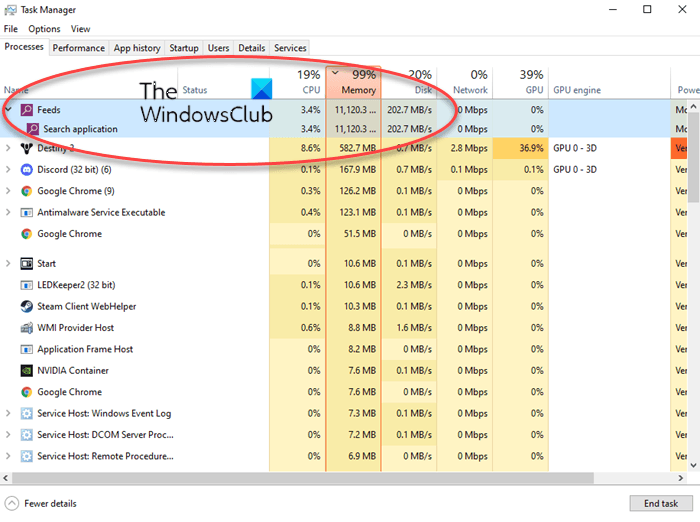Collapse the Feeds process group
The height and width of the screenshot is (522, 700).
(x=8, y=109)
